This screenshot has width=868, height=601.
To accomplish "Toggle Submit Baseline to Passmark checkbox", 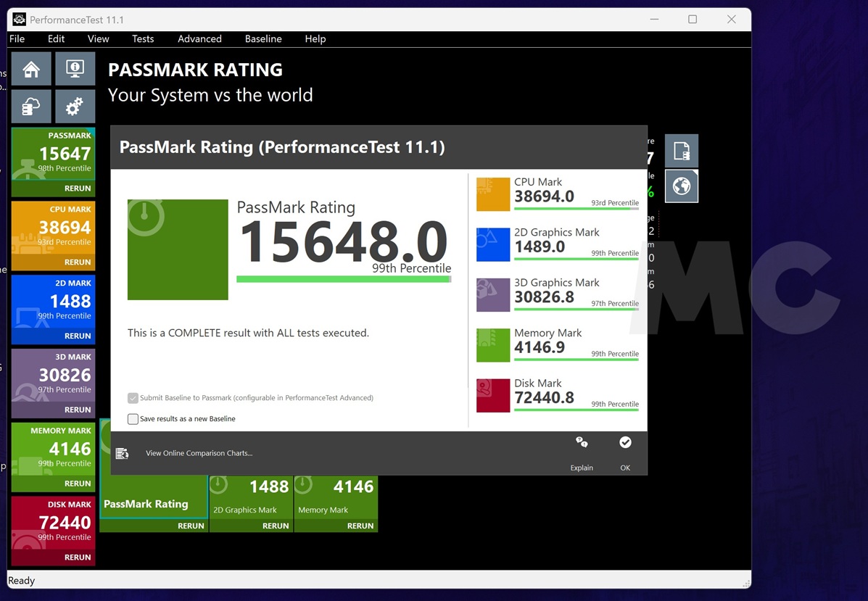I will click(133, 398).
